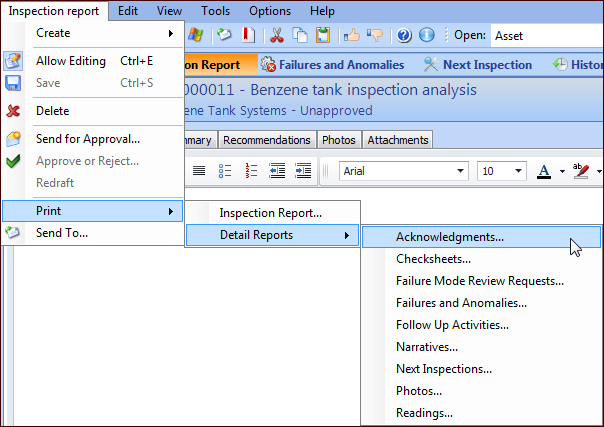The width and height of the screenshot is (604, 427).
Task: Click the thumbs up icon
Action: [x=351, y=35]
